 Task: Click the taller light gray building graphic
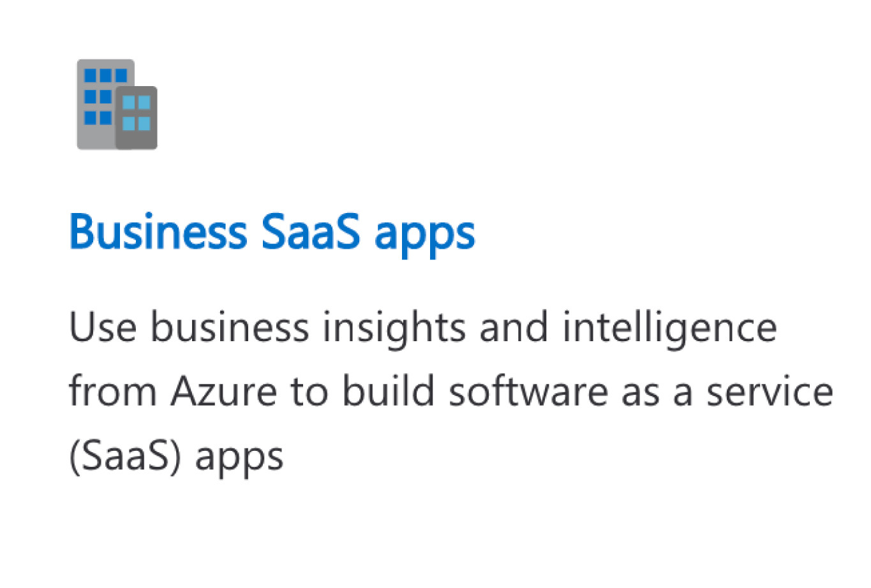coord(96,105)
